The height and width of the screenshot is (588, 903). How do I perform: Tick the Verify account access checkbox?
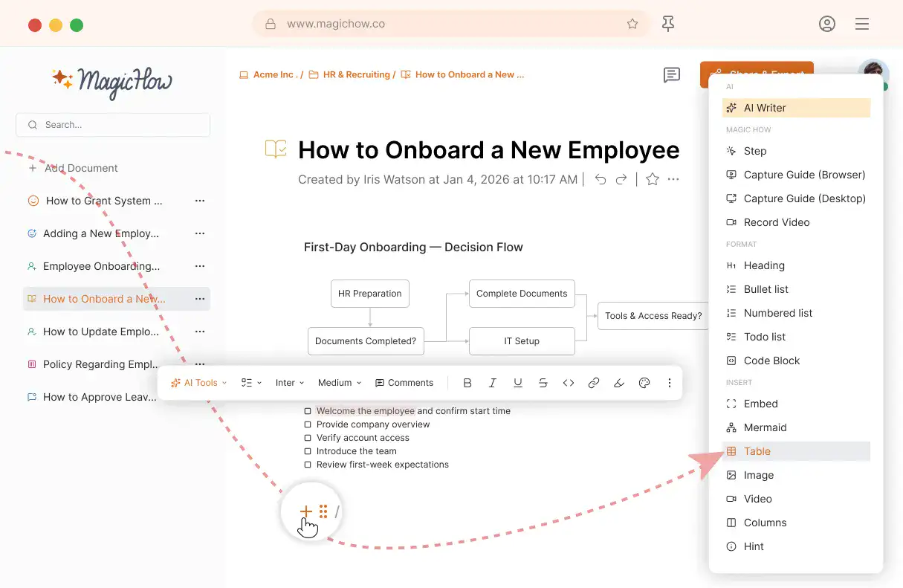point(307,437)
